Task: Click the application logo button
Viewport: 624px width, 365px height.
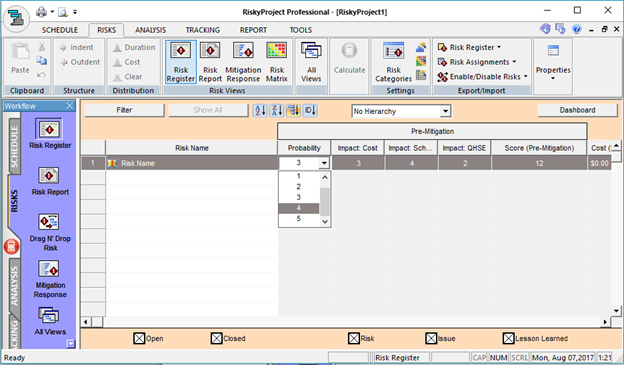Action: (16, 18)
